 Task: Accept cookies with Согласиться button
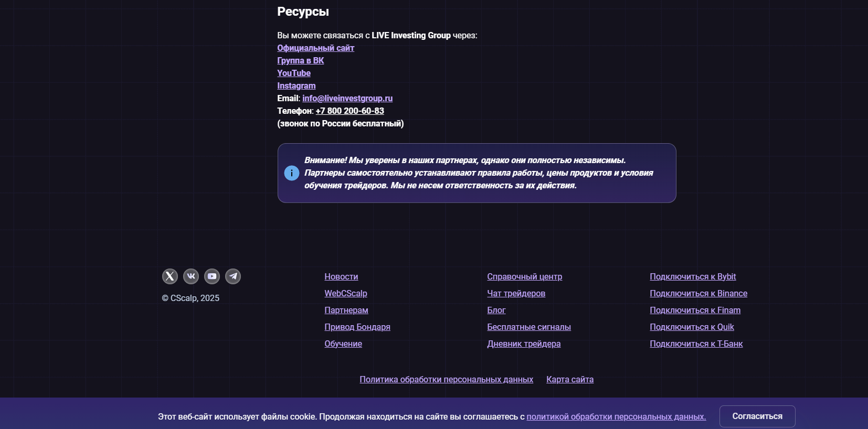tap(757, 416)
